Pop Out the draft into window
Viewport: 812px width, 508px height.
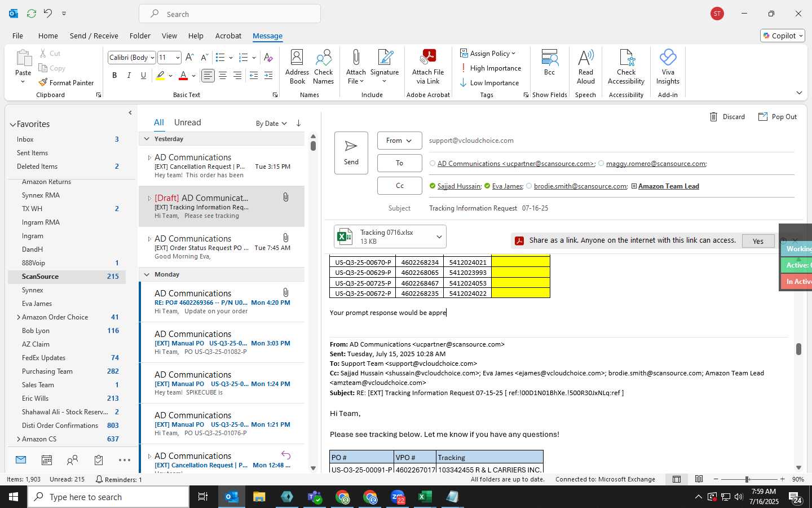(x=778, y=117)
